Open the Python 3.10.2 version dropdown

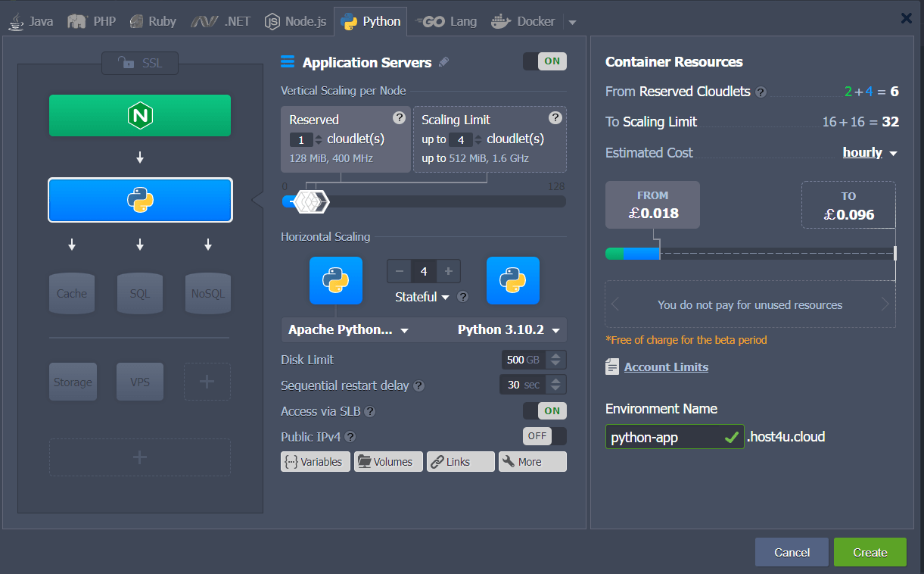(x=508, y=329)
